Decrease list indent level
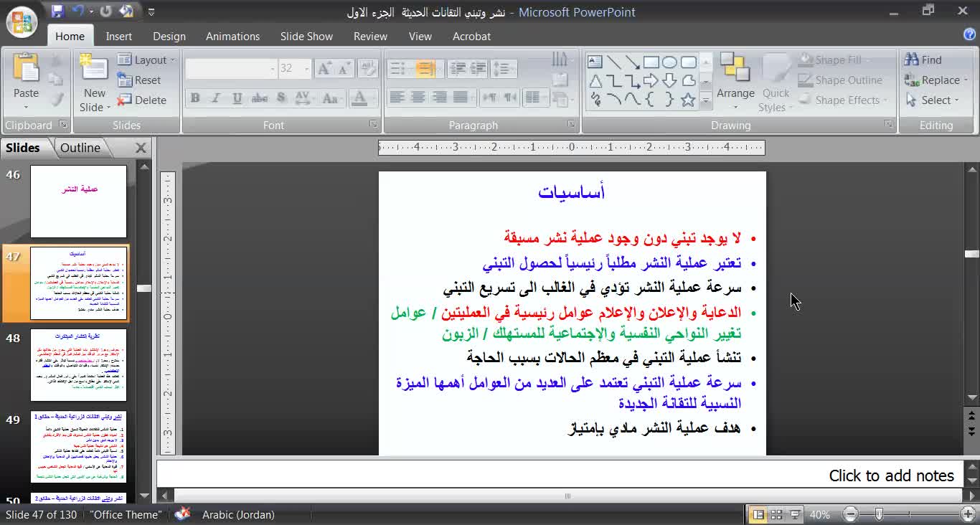 coord(457,68)
